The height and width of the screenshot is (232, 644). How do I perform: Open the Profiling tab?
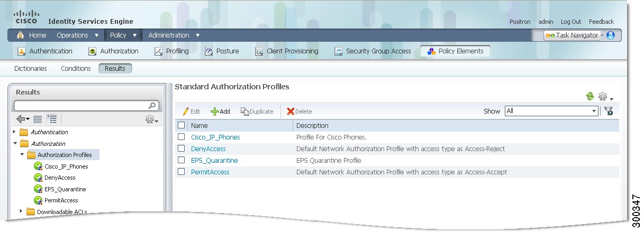point(171,51)
